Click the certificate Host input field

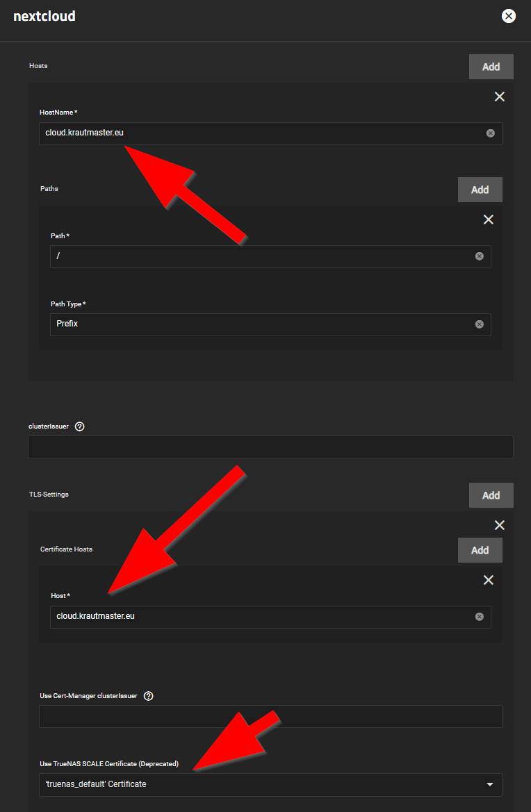point(270,617)
